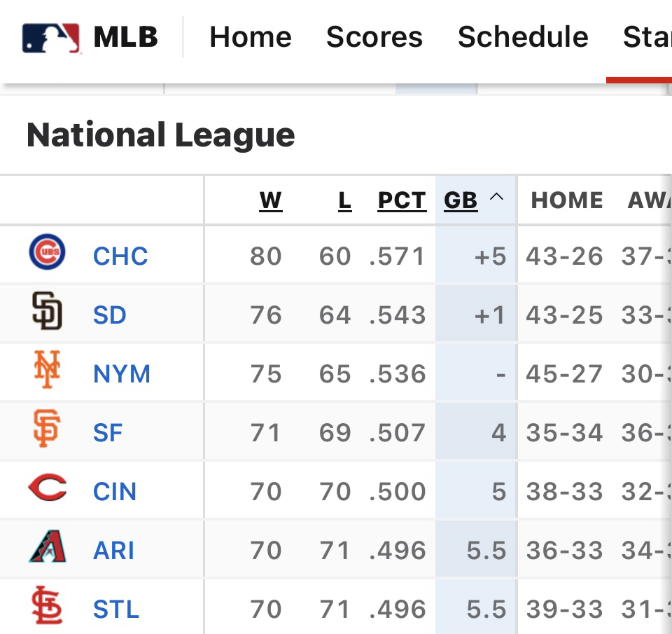Click the San Francisco Giants logo
Image resolution: width=672 pixels, height=634 pixels.
[47, 429]
